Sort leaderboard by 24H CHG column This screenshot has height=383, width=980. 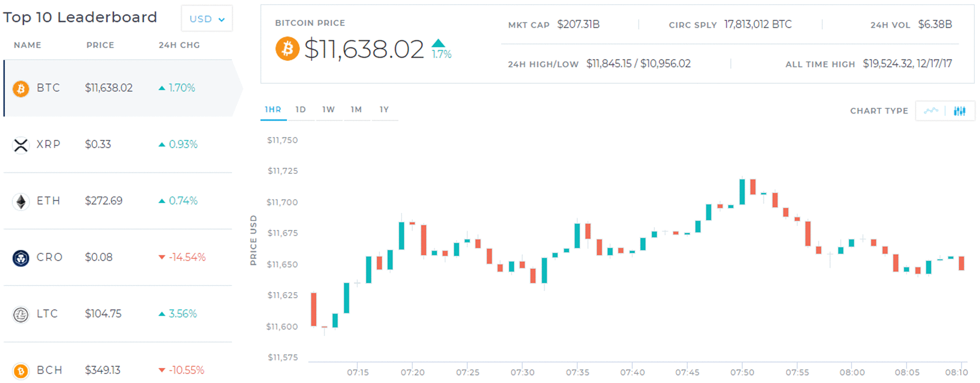coord(179,45)
